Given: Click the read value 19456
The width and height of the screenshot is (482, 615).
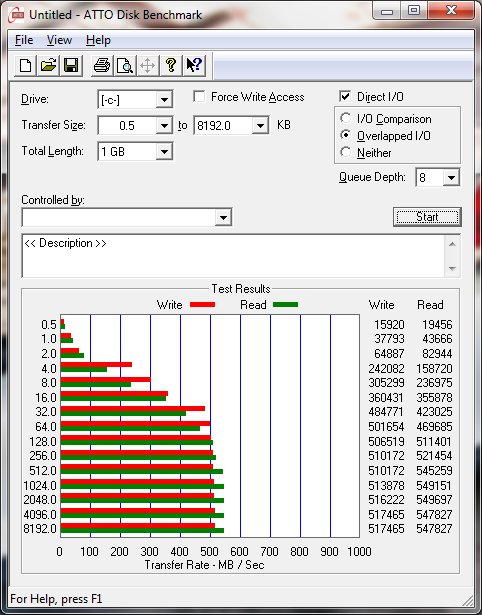Looking at the screenshot, I should tap(437, 325).
